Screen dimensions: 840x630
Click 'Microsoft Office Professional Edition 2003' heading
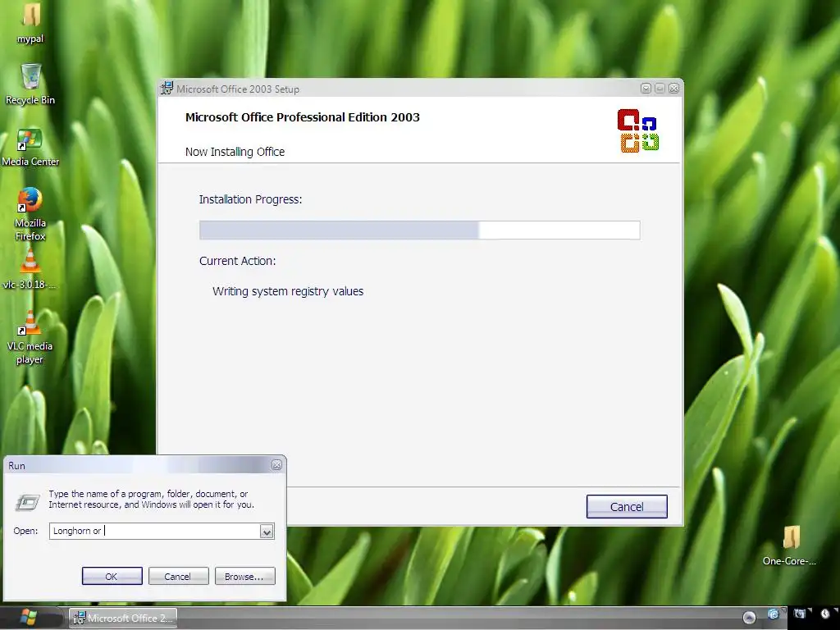[x=302, y=117]
